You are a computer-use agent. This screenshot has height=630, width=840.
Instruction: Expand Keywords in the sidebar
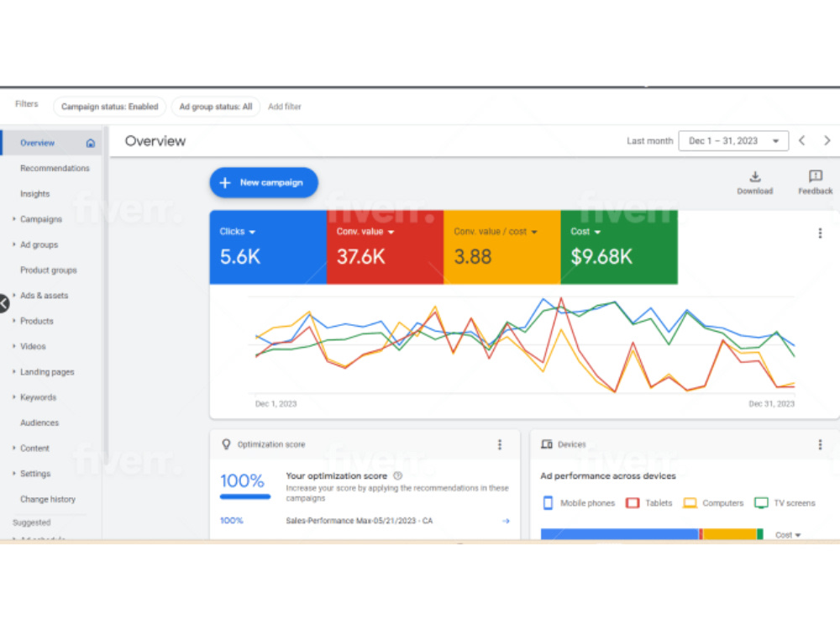click(14, 397)
